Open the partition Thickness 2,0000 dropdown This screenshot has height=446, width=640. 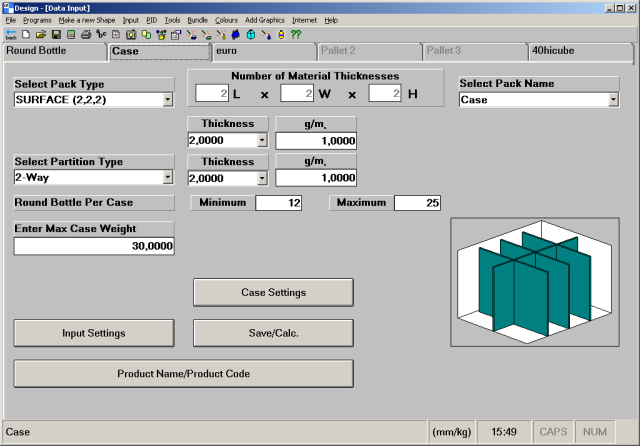pos(262,178)
